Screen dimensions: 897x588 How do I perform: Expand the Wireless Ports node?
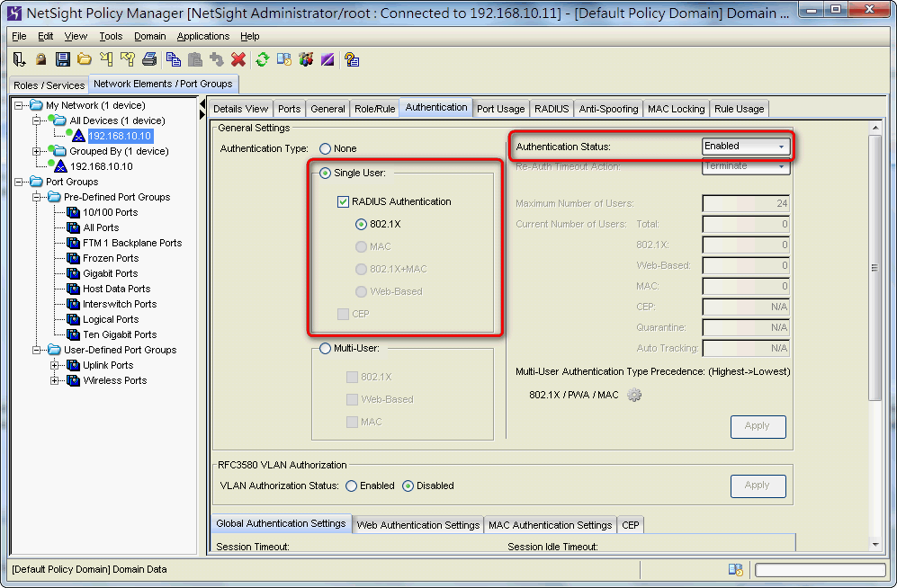(x=54, y=380)
